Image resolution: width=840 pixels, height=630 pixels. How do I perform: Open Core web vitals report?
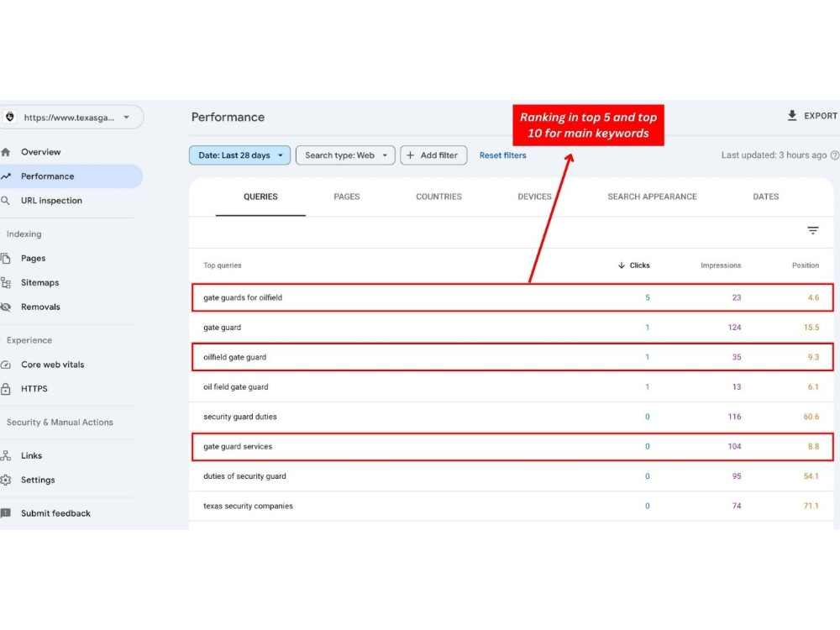point(52,365)
